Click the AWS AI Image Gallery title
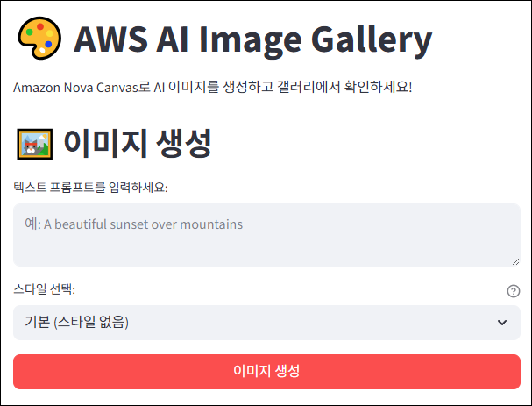Viewport: 532px width, 406px height. [x=253, y=40]
